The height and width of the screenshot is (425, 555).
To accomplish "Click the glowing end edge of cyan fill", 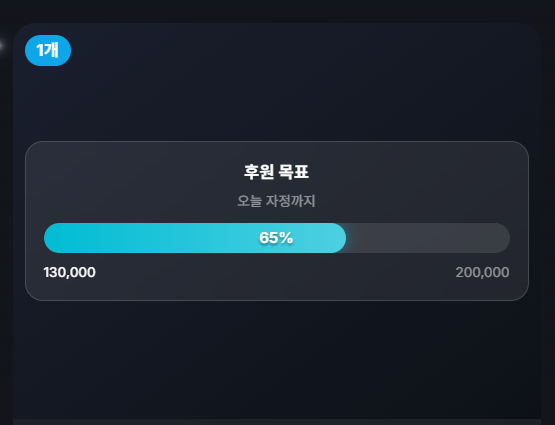I will coord(343,238).
